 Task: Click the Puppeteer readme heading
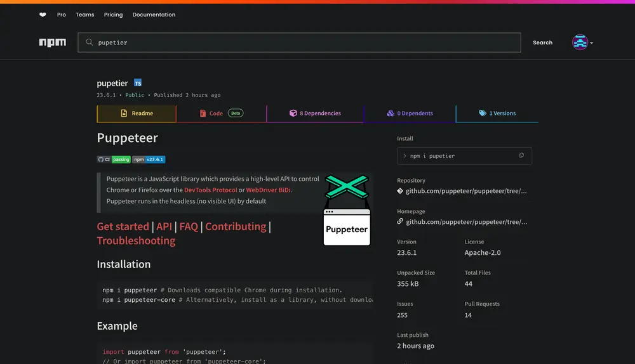pos(127,138)
